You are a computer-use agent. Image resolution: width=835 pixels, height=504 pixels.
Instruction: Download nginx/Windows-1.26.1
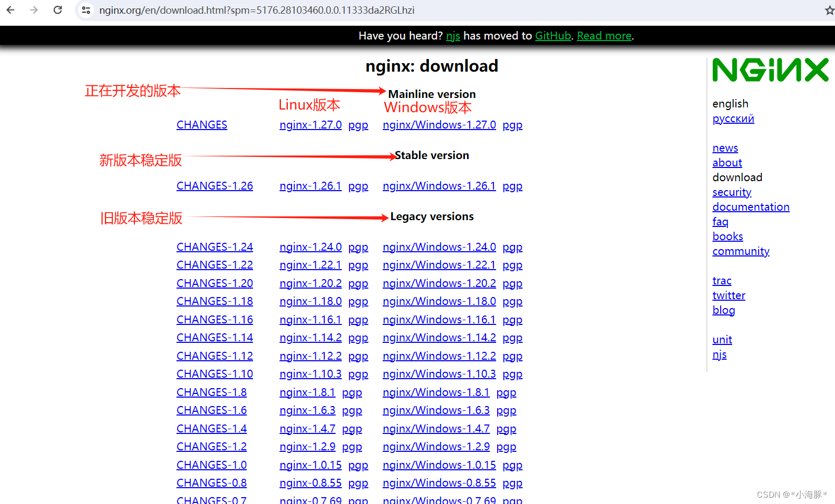pos(439,186)
